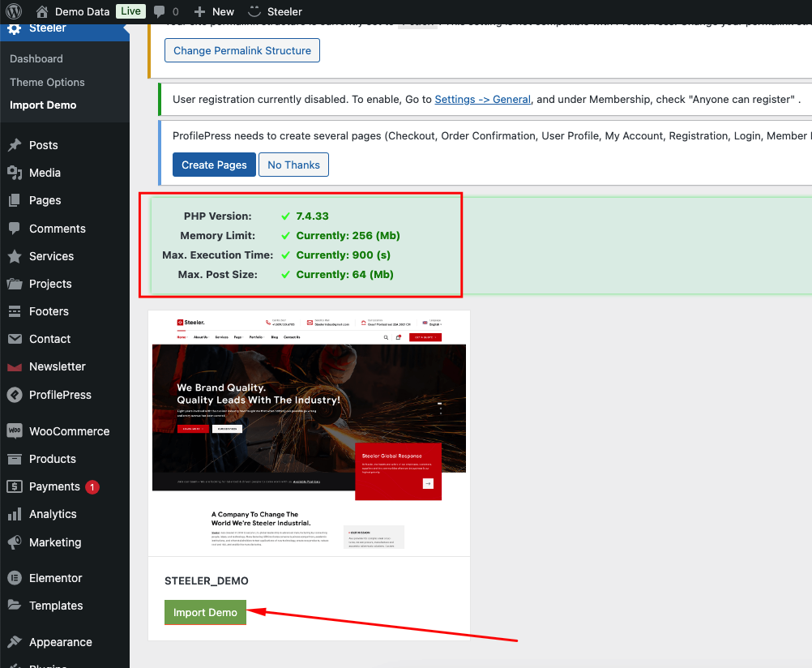Click the Analytics bar chart icon
Screen dimensions: 812x668
click(x=15, y=514)
